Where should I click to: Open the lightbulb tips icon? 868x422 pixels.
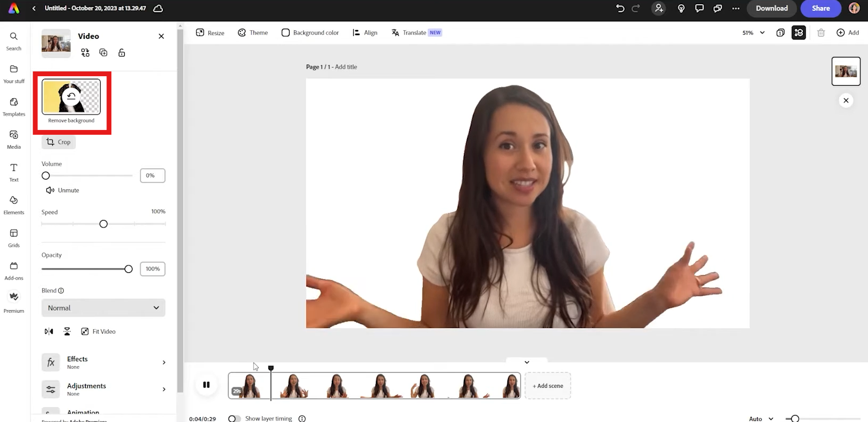coord(681,9)
